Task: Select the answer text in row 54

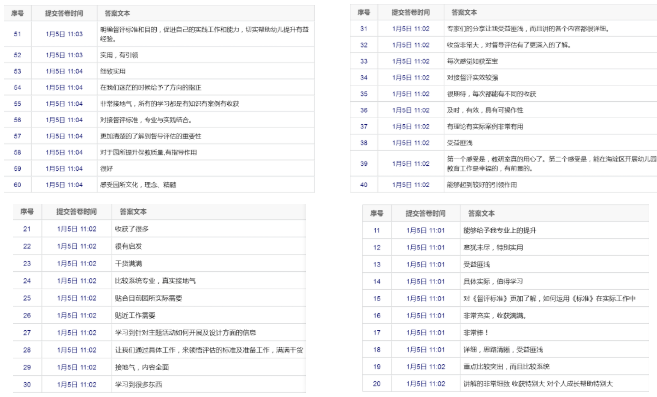Action: click(150, 88)
